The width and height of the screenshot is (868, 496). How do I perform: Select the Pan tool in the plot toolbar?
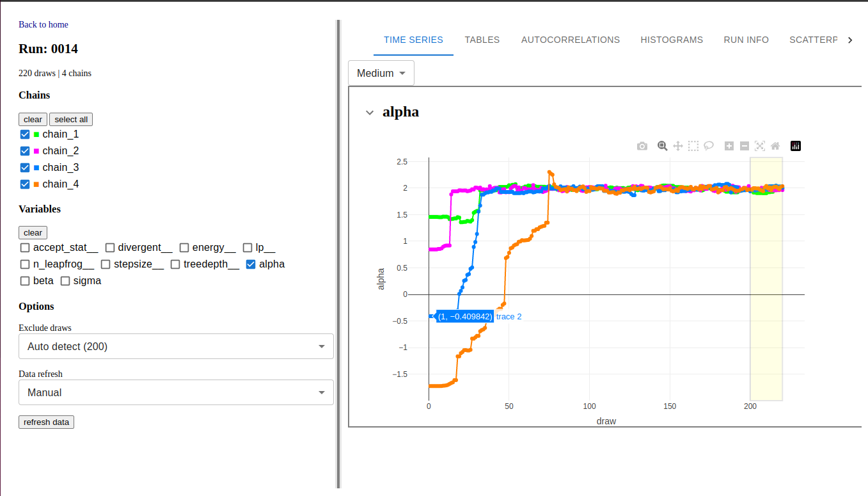tap(678, 146)
